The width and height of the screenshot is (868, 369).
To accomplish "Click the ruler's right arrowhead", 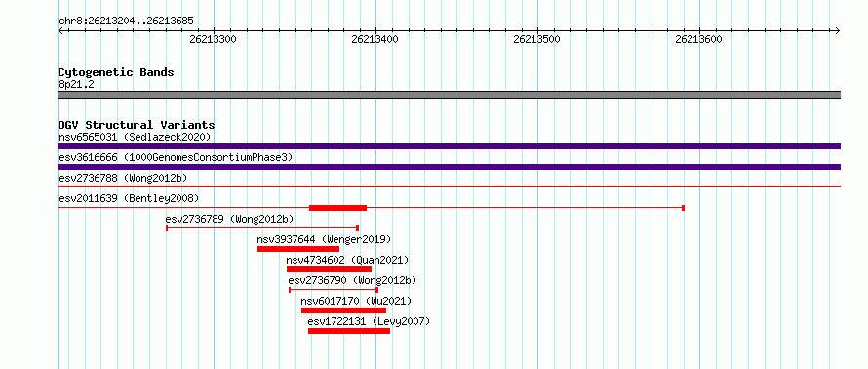I will pyautogui.click(x=838, y=30).
